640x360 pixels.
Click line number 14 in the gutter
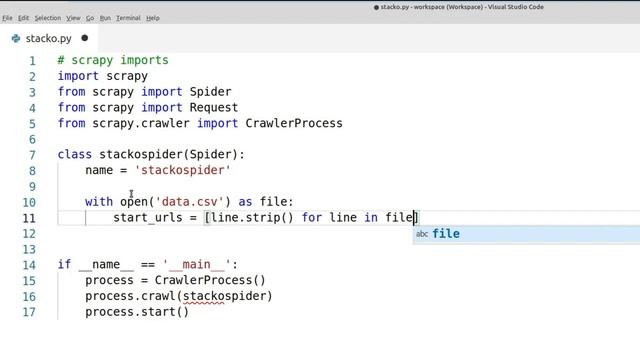[x=29, y=265]
